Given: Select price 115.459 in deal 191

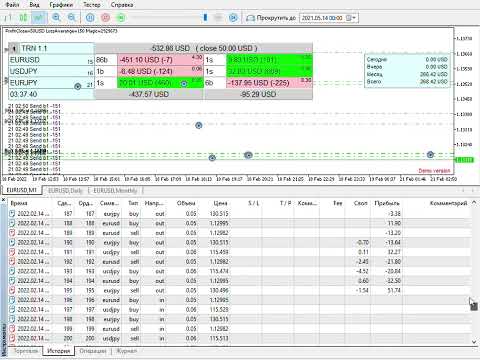Looking at the screenshot, I should (219, 252).
